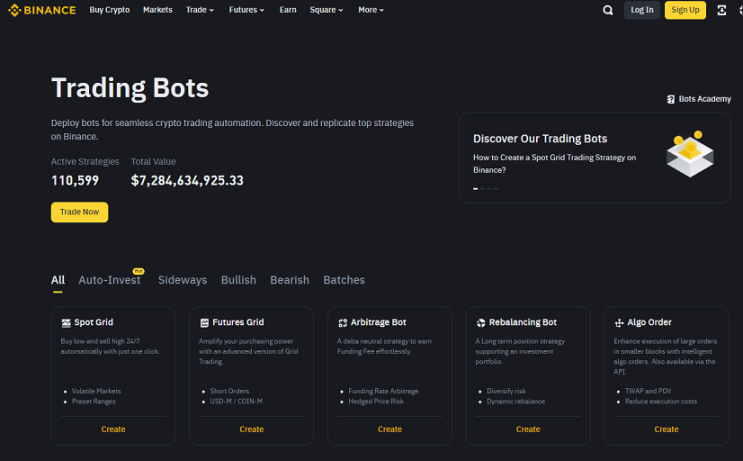Viewport: 743px width, 461px height.
Task: Expand the Square dropdown menu
Action: coord(326,10)
